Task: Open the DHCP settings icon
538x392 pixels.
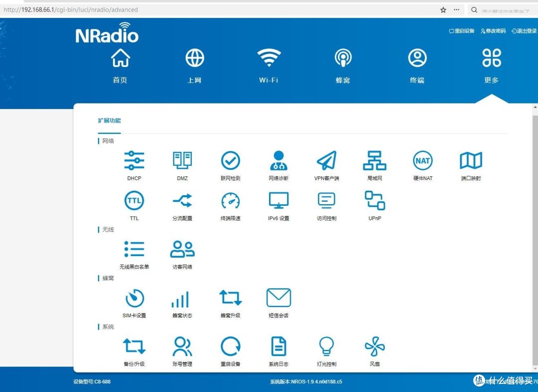Action: 134,160
